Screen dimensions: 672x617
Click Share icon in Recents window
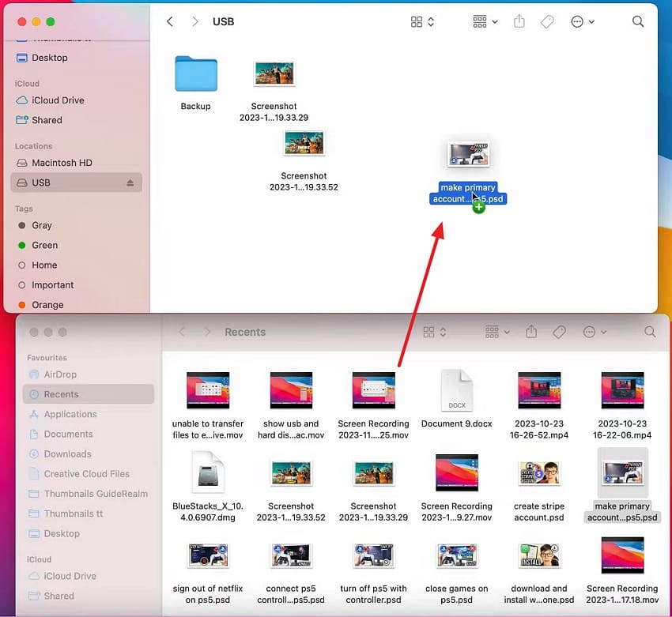[x=531, y=331]
